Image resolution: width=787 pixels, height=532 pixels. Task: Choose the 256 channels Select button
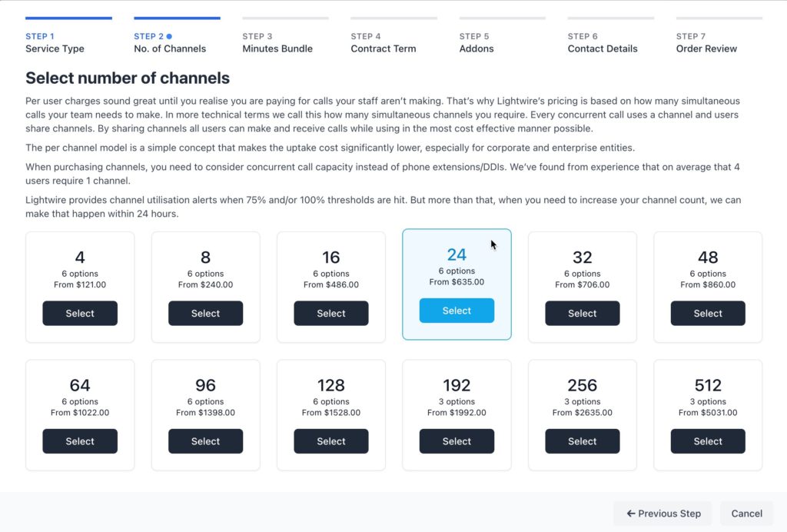tap(583, 441)
